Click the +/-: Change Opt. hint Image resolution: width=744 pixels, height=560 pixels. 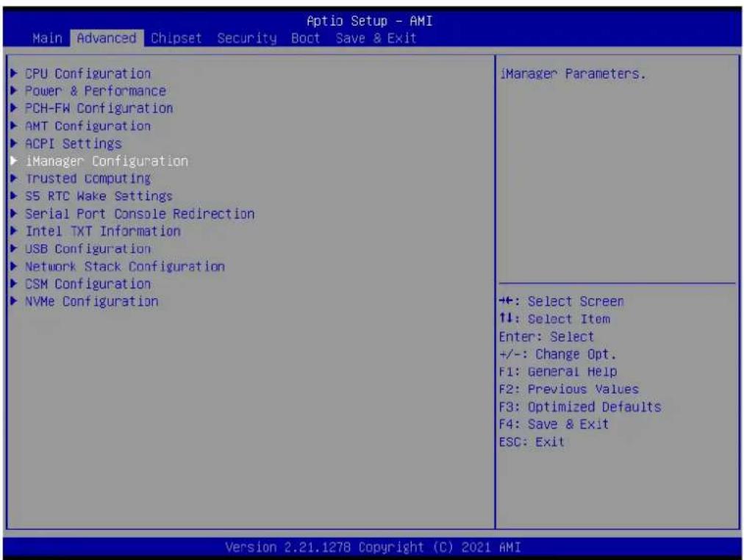[x=557, y=354]
